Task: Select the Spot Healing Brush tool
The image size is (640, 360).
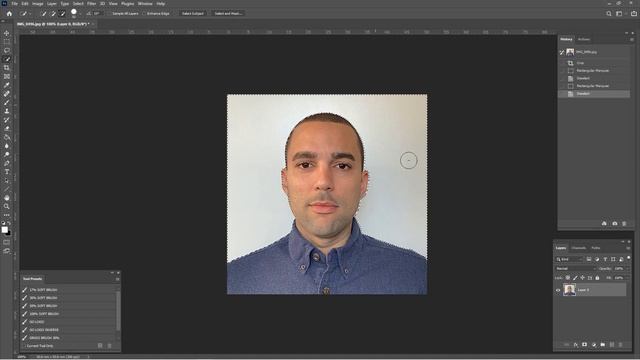Action: 7,93
